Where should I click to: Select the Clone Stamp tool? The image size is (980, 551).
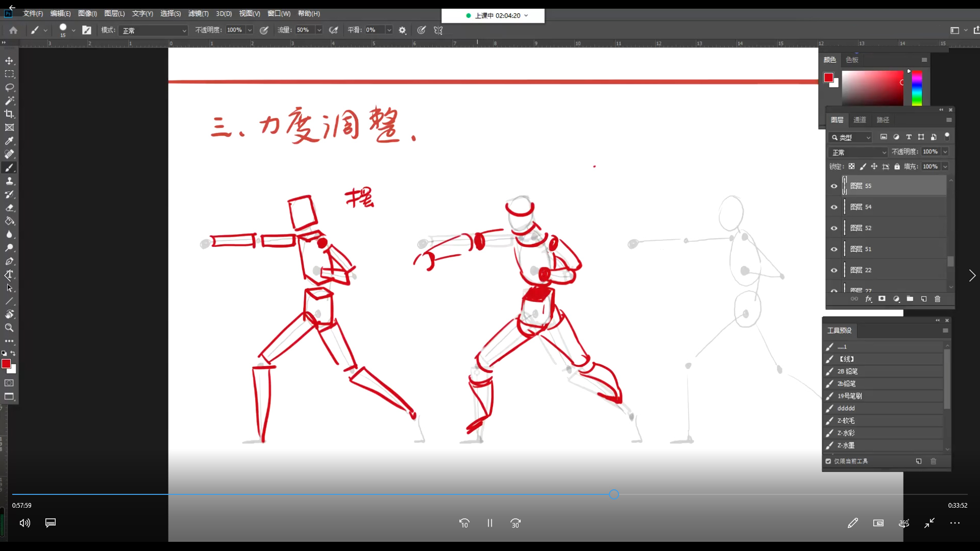point(9,181)
